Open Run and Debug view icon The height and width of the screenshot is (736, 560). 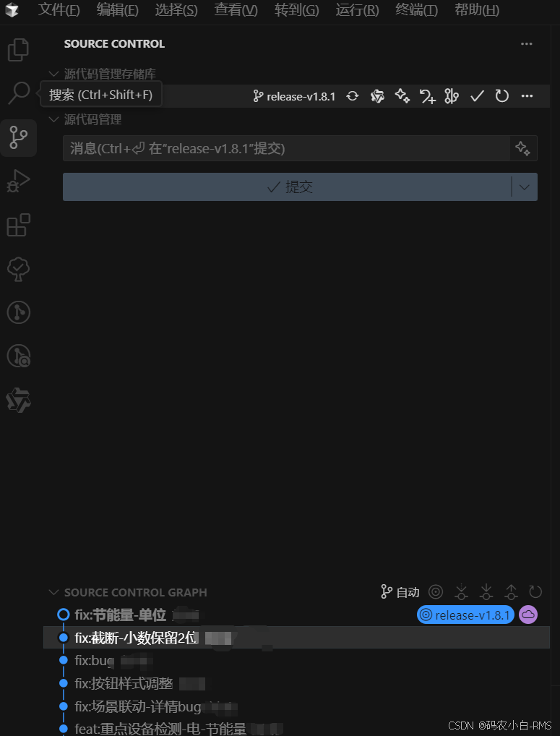pos(18,181)
